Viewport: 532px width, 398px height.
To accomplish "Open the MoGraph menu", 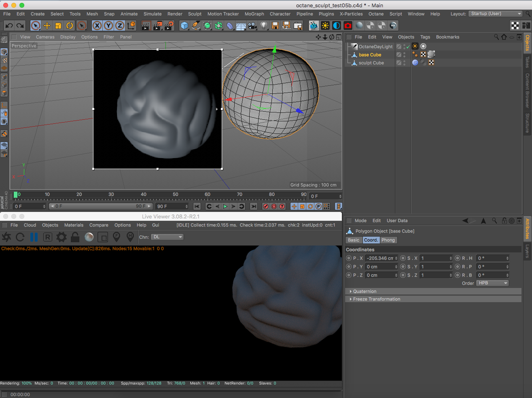I will [x=254, y=14].
